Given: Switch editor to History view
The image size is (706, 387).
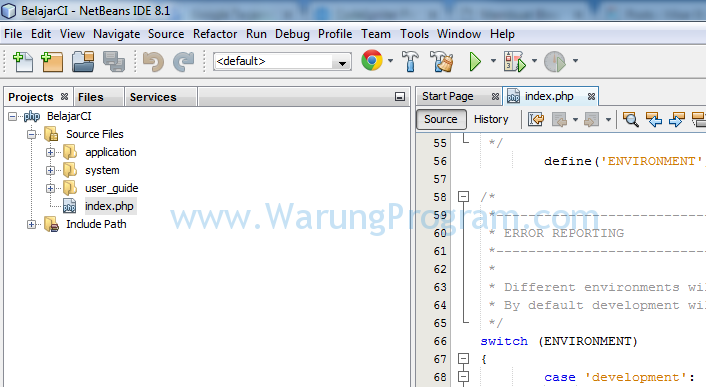Looking at the screenshot, I should click(x=491, y=119).
